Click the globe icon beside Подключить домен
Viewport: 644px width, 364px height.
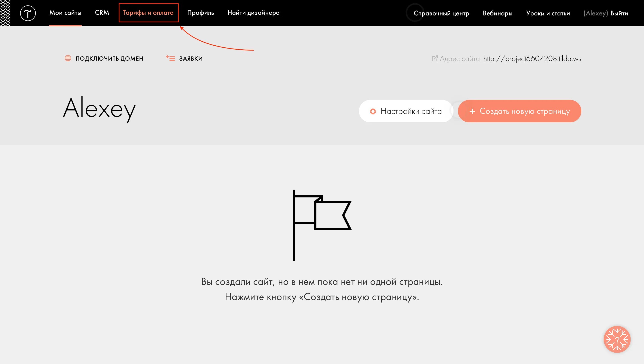pos(68,58)
